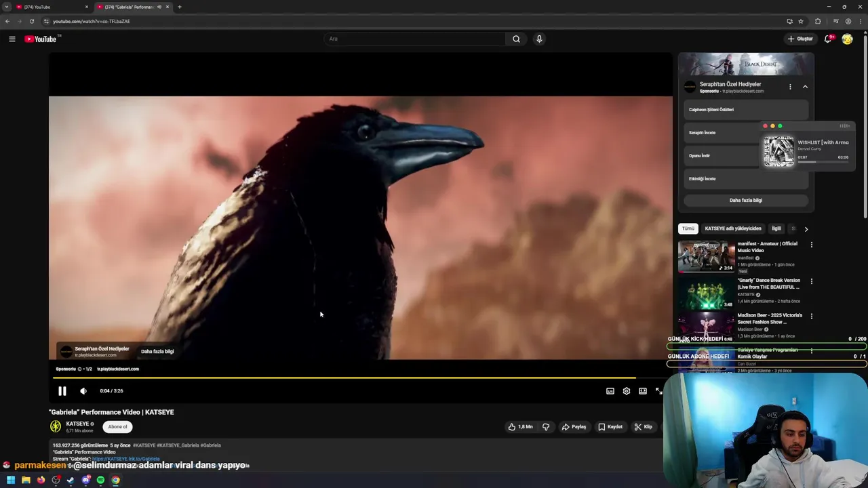Viewport: 868px width, 488px height.
Task: Open the KATSEYE.lnk.to/Gabriela link
Action: point(125,459)
